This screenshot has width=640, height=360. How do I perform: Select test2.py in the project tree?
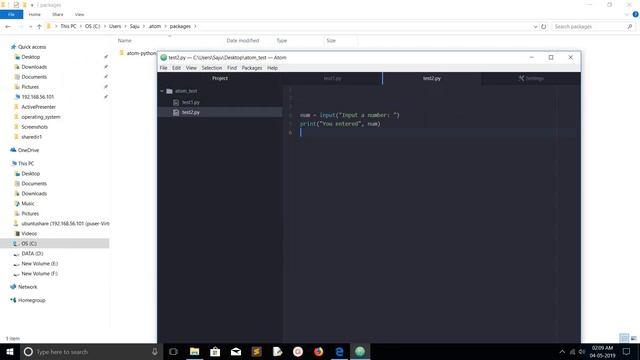(191, 112)
